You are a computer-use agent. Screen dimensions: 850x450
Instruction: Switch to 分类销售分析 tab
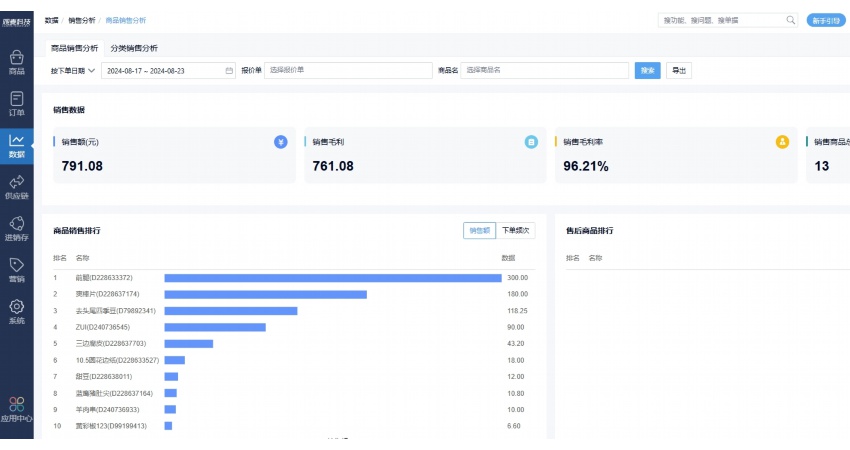[x=133, y=48]
